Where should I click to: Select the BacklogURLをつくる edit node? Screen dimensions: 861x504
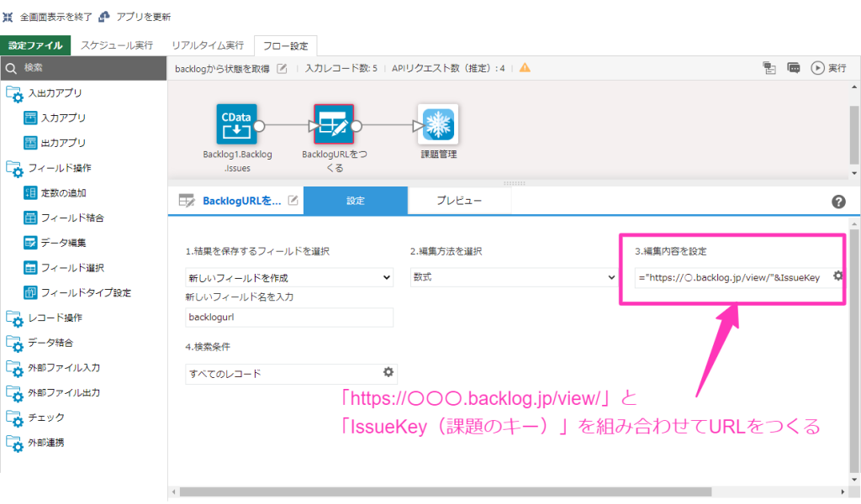(x=334, y=124)
